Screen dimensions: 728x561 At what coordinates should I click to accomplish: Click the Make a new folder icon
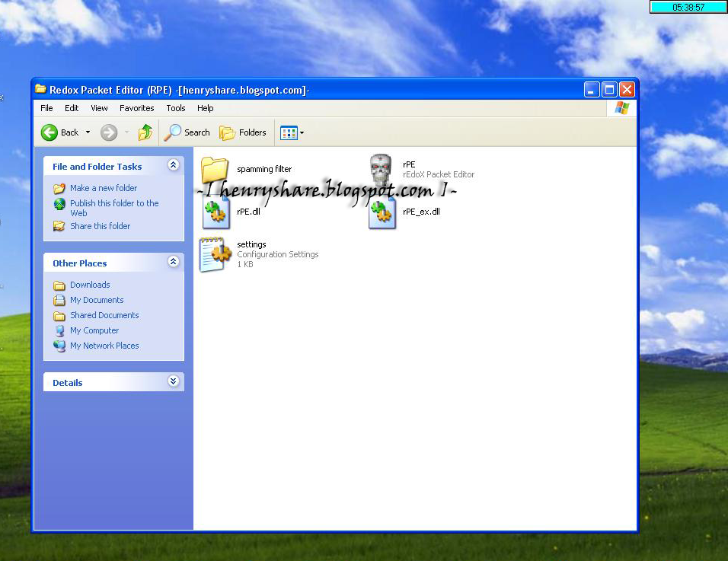(x=59, y=188)
